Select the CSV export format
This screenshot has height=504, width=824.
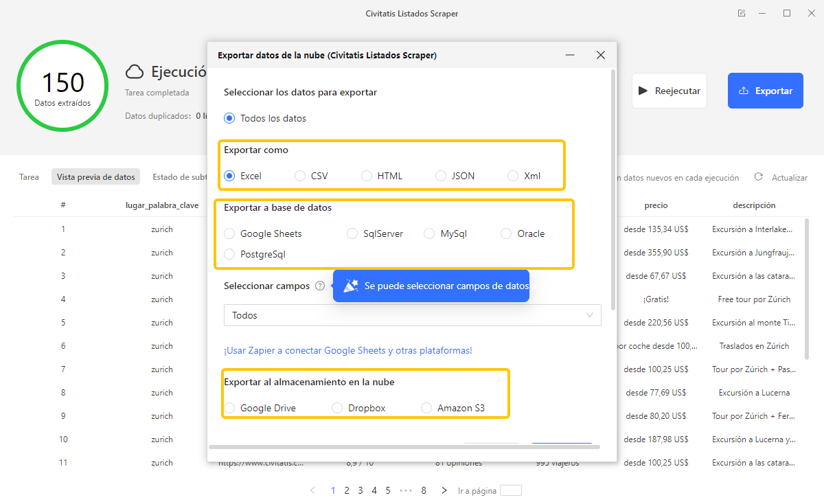pyautogui.click(x=300, y=176)
